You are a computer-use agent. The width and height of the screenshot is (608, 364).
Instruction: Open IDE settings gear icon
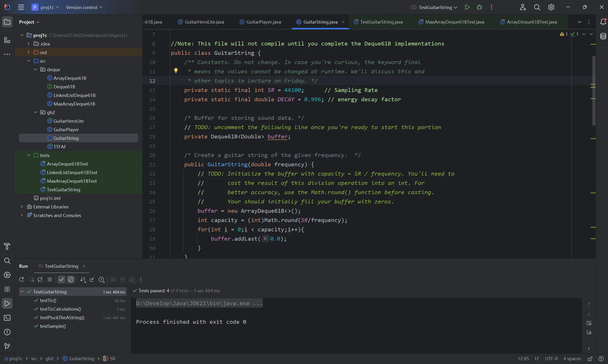[551, 7]
